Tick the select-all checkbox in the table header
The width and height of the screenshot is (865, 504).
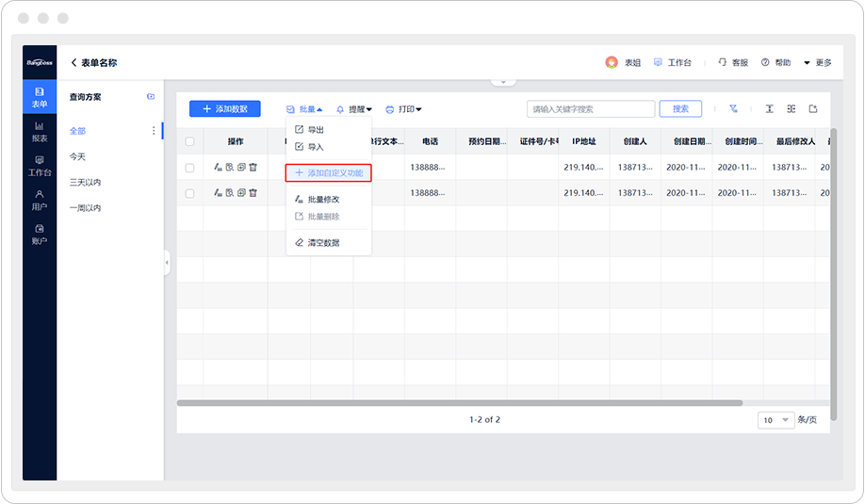point(189,141)
